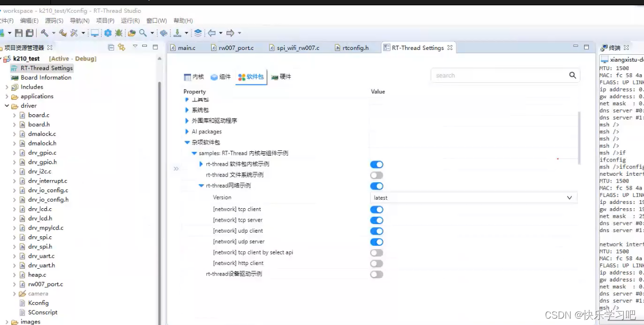Expand the Includes node in project tree
The height and width of the screenshot is (325, 644).
pyautogui.click(x=7, y=87)
